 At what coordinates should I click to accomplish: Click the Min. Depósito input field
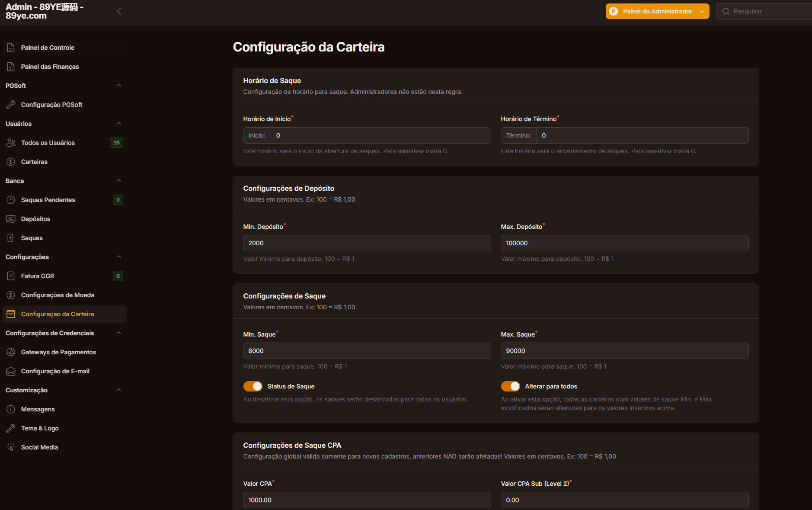(367, 243)
